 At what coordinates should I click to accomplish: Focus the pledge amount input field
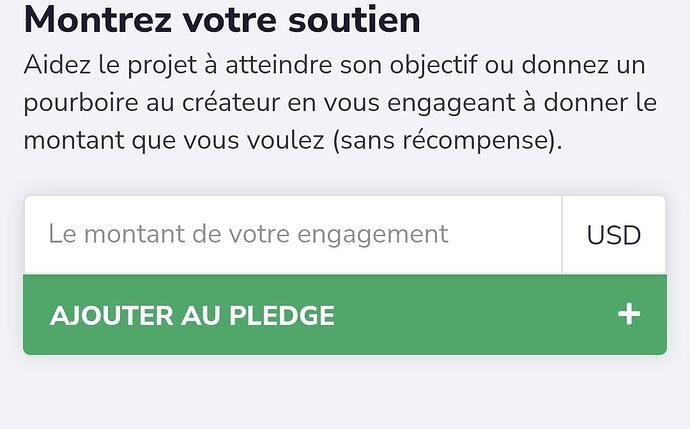tap(292, 235)
